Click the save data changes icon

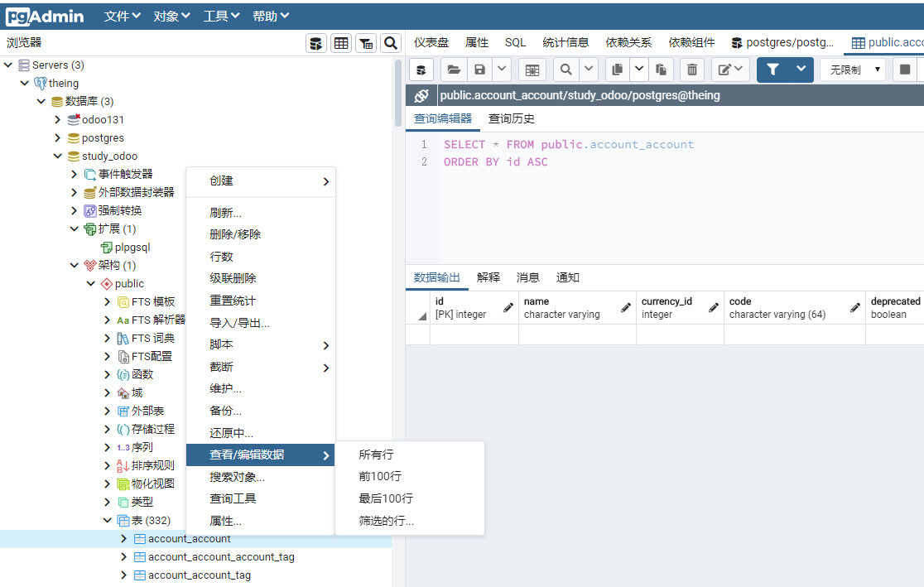tap(532, 70)
